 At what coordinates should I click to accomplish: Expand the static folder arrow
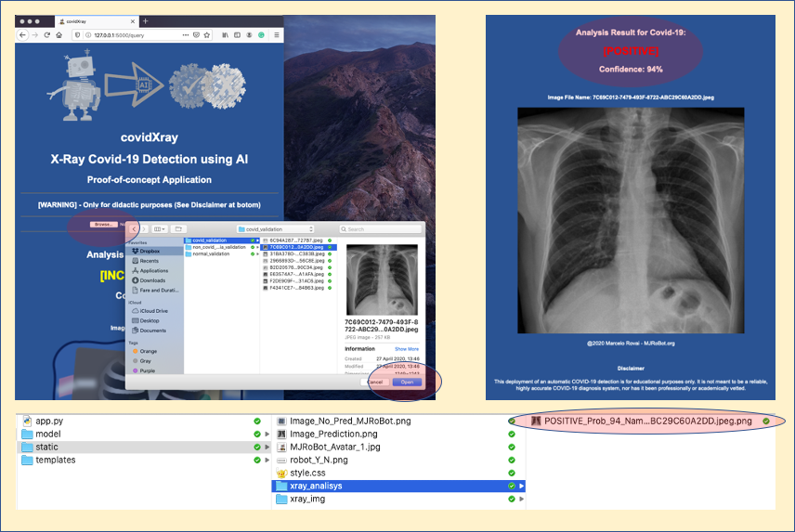[x=267, y=447]
